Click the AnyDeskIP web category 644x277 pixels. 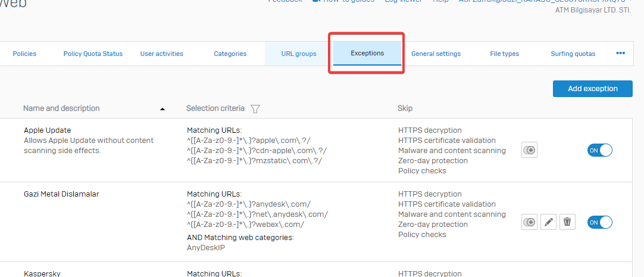click(206, 248)
